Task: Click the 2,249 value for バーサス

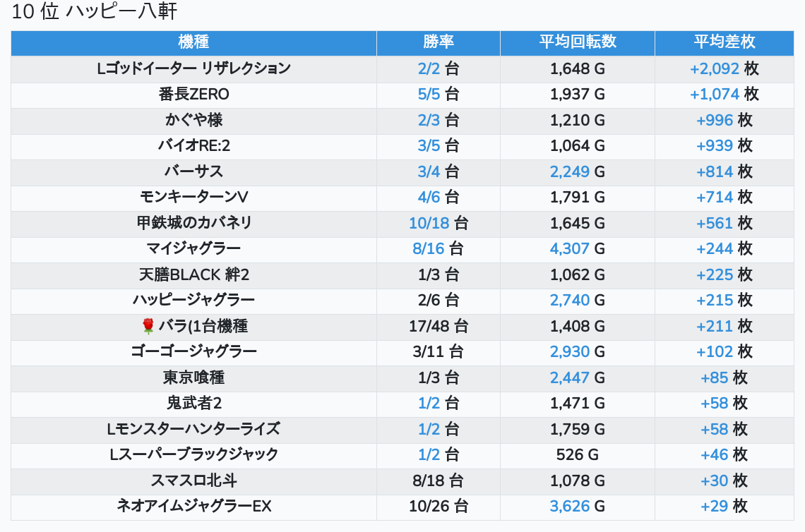Action: pyautogui.click(x=570, y=171)
